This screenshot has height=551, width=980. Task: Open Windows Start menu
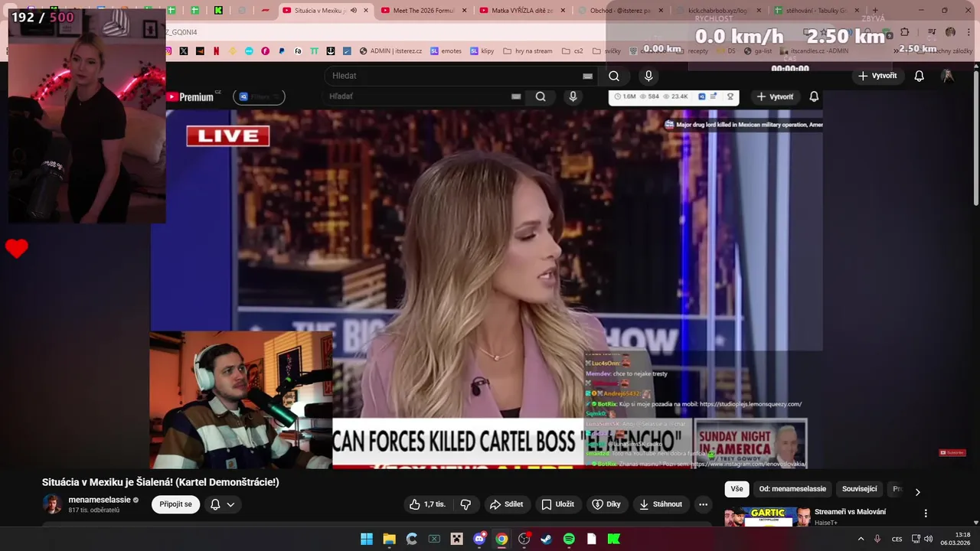367,539
